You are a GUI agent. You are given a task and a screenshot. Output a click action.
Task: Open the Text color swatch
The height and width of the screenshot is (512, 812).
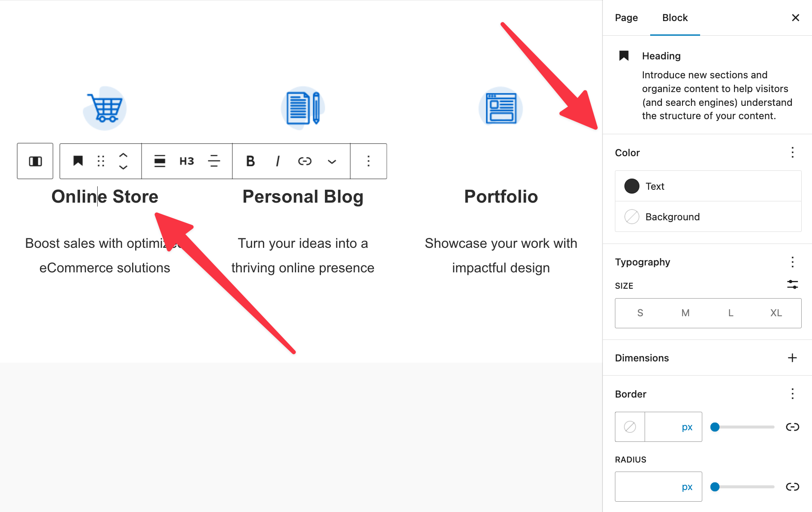pos(632,186)
